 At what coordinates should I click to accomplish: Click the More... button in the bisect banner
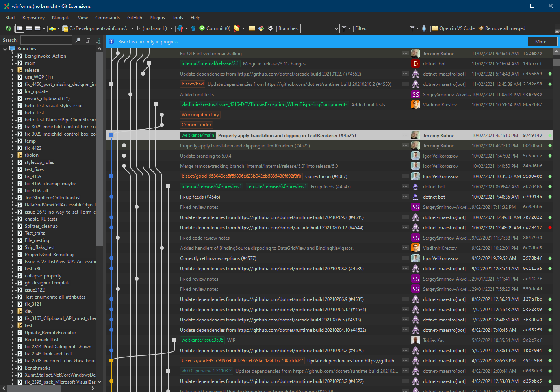click(x=543, y=41)
